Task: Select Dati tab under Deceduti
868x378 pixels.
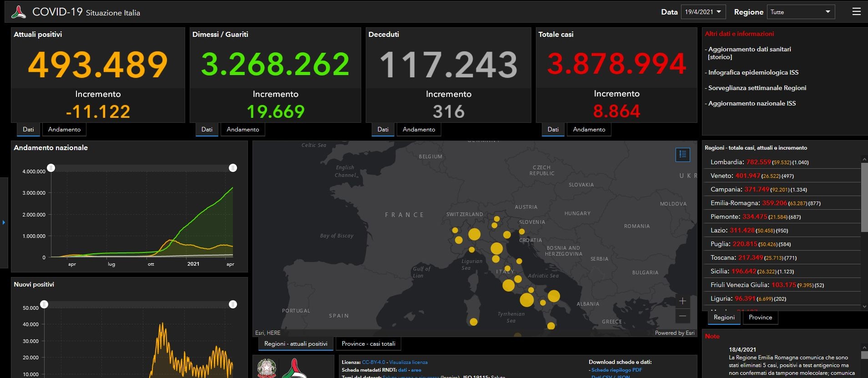Action: [x=383, y=130]
